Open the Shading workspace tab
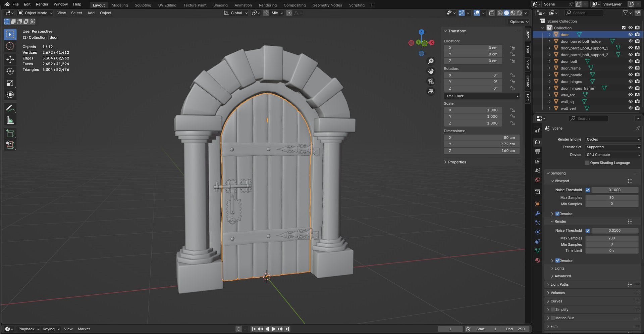 220,5
